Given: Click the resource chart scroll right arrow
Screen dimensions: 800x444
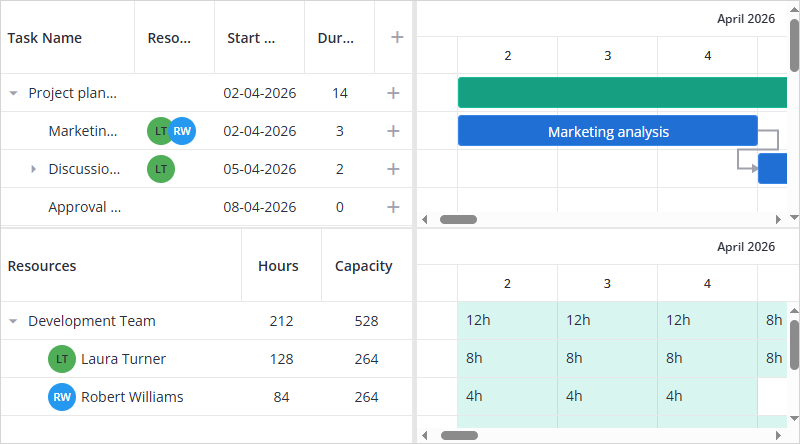Looking at the screenshot, I should click(778, 435).
